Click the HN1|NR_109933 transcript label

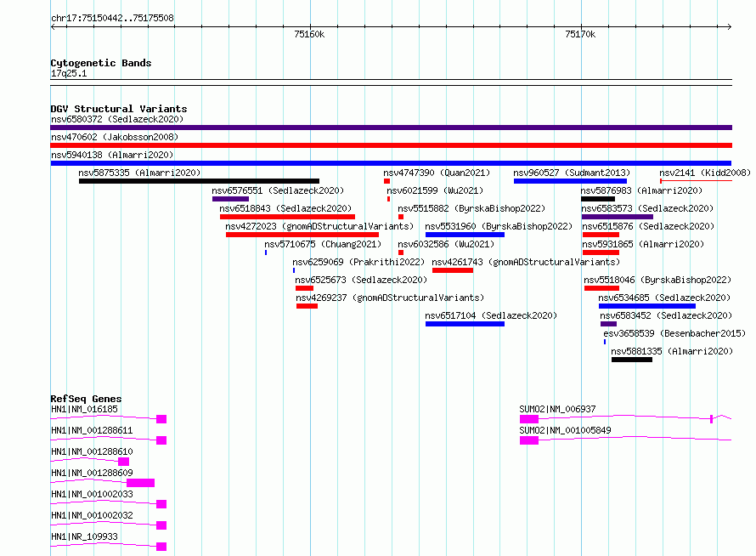pos(84,536)
